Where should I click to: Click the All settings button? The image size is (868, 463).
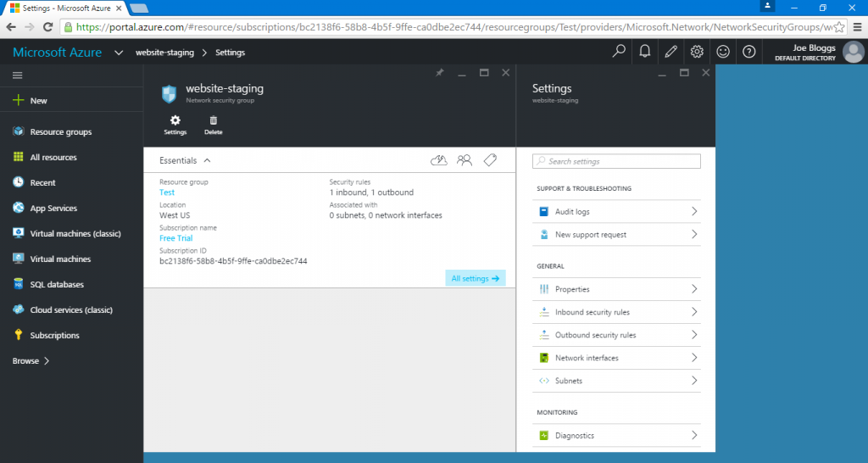pos(476,278)
